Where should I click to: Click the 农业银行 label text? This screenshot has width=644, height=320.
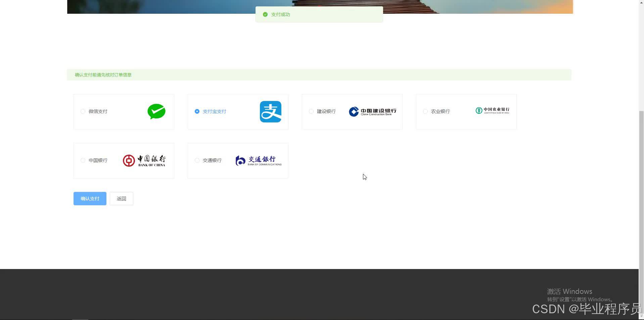pyautogui.click(x=441, y=111)
